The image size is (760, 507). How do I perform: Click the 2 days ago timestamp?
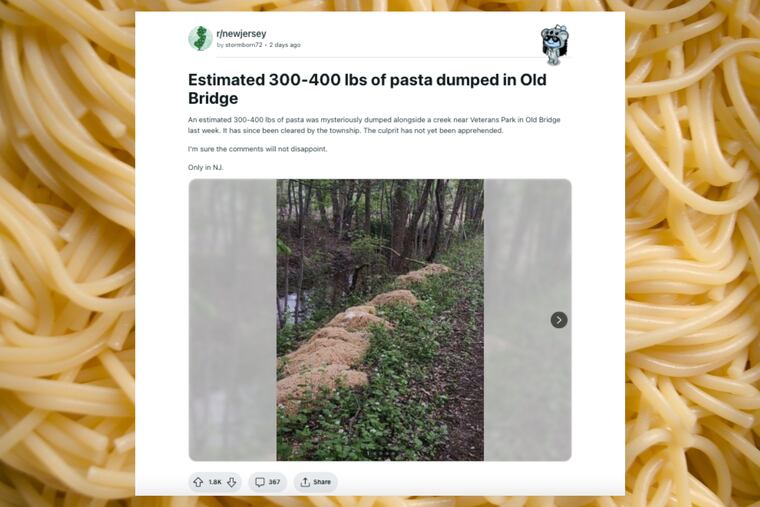tap(285, 45)
